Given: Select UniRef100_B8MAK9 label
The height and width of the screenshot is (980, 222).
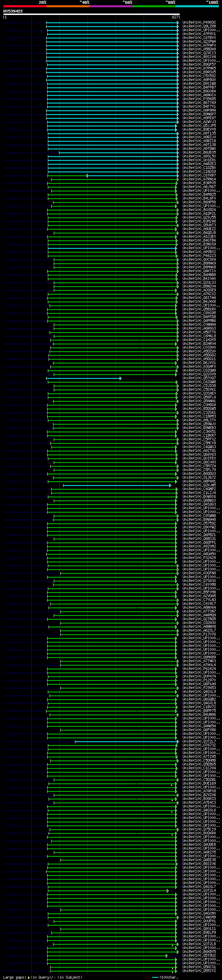Looking at the screenshot, I should tap(199, 263).
